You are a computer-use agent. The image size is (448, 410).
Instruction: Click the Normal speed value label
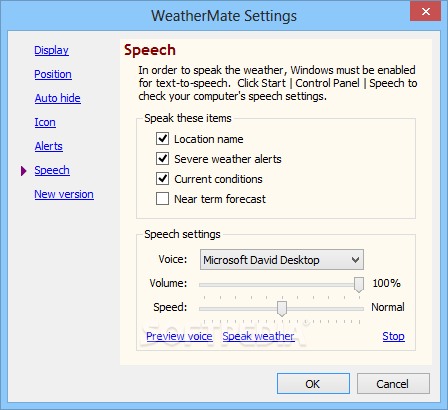[388, 307]
